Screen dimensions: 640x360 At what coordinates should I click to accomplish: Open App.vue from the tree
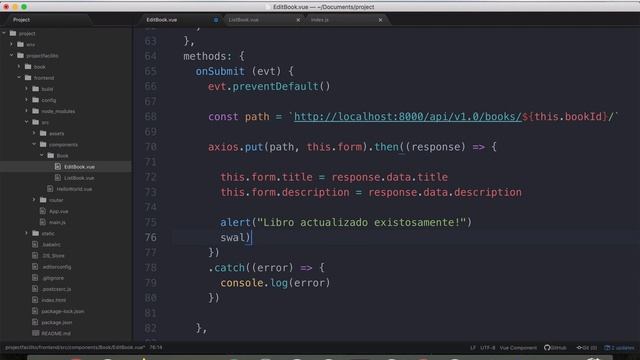tap(59, 211)
